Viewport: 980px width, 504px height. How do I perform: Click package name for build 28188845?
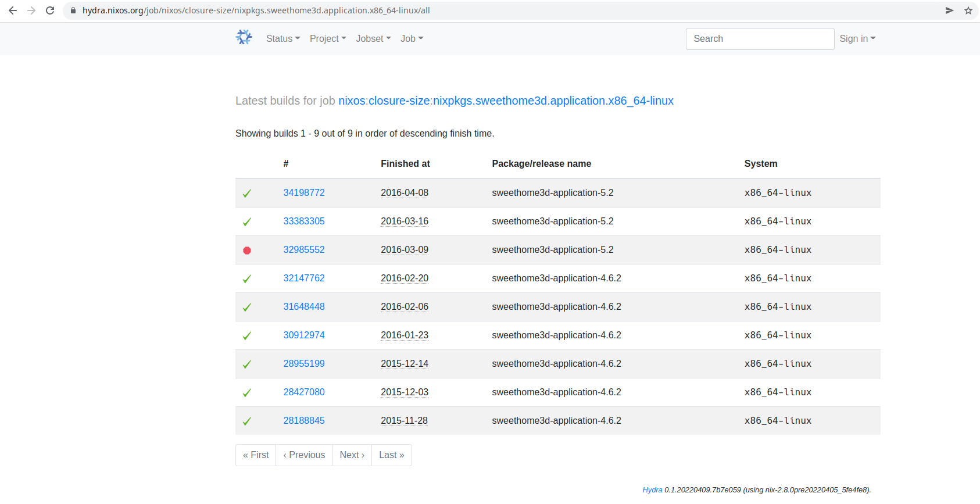(x=556, y=420)
